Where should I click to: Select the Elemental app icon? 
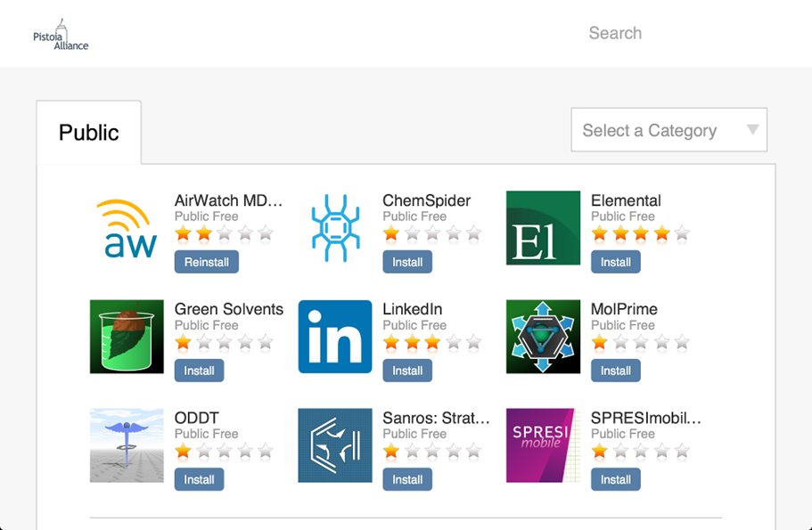tap(543, 228)
